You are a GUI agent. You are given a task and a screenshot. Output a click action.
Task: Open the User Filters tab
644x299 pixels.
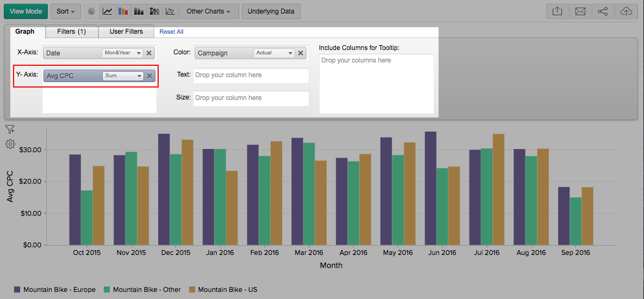pos(126,32)
